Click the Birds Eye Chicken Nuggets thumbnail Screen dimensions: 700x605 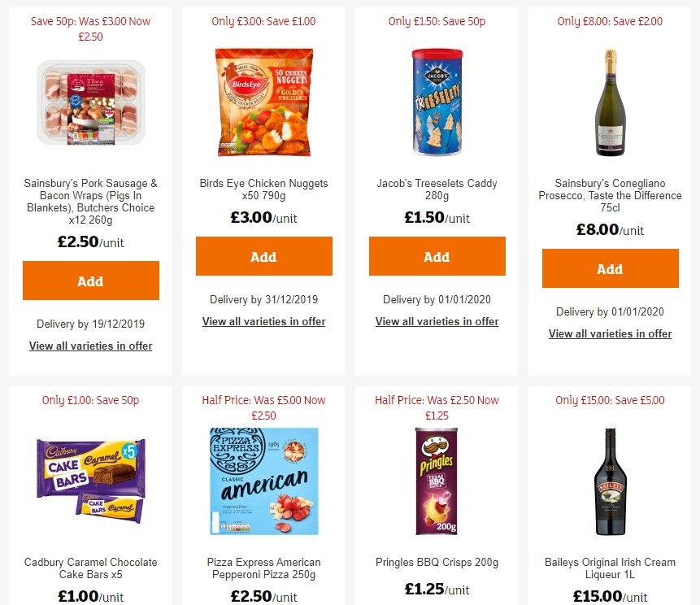point(263,102)
